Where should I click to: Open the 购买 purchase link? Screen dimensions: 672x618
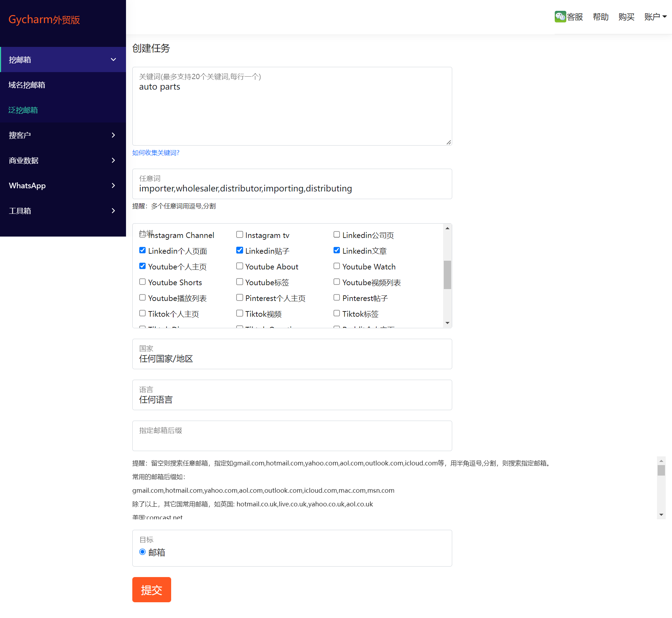click(x=626, y=17)
